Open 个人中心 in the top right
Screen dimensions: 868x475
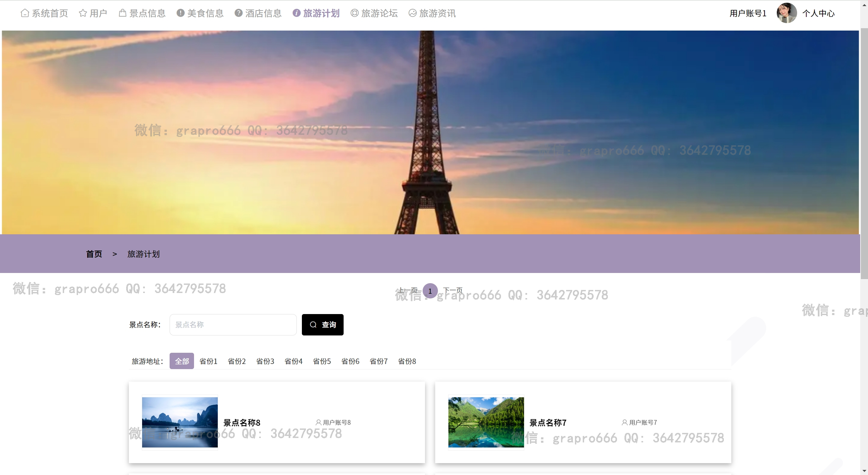click(x=818, y=13)
